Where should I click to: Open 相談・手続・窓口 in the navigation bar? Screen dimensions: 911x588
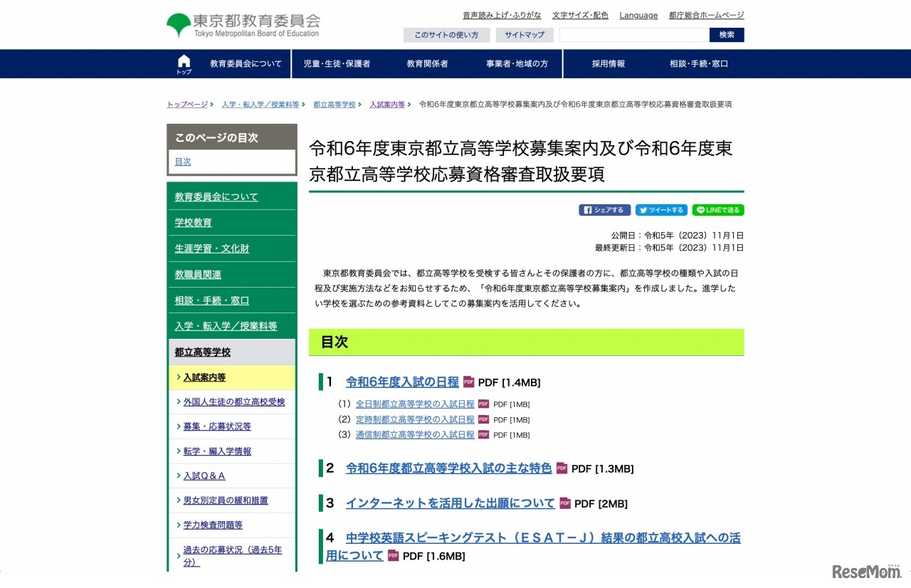click(699, 64)
